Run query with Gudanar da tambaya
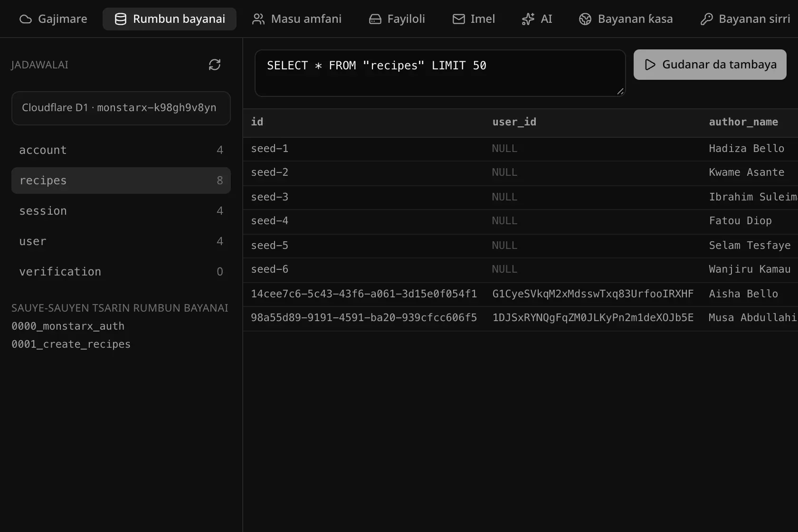798x532 pixels. (x=710, y=65)
